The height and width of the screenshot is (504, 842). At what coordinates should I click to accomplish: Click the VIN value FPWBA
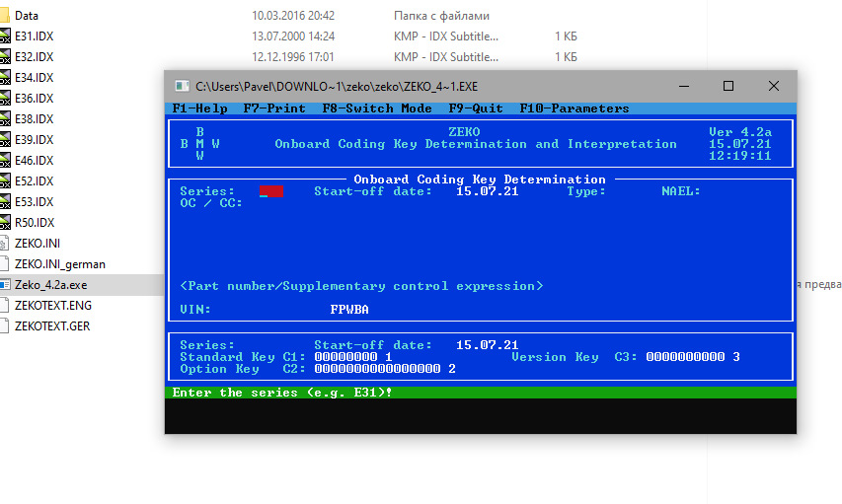349,310
